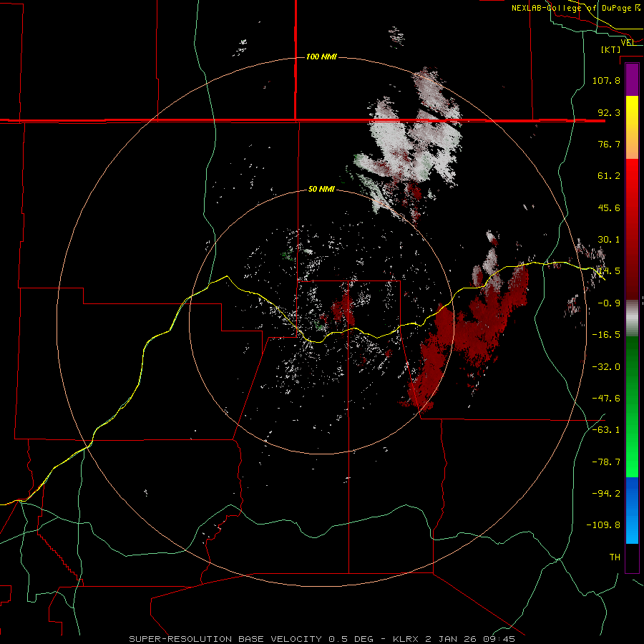Click the 50 NMI range ring label
This screenshot has width=644, height=644.
[x=321, y=189]
